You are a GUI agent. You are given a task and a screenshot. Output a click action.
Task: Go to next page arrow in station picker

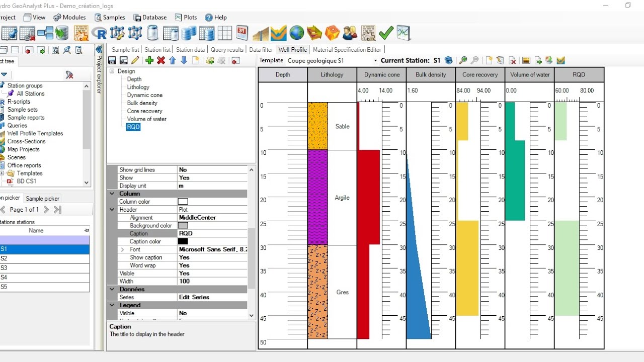click(46, 210)
